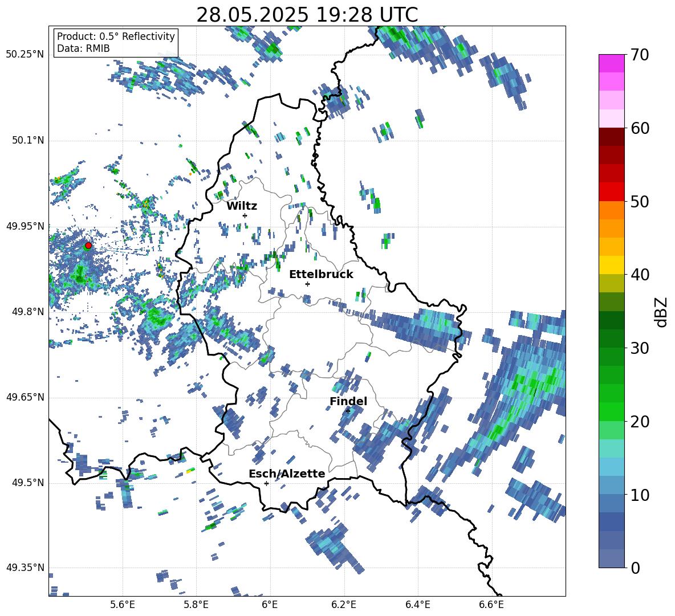This screenshot has width=675, height=616.
Task: Click the 6.2°E longitude label
Action: pos(344,605)
